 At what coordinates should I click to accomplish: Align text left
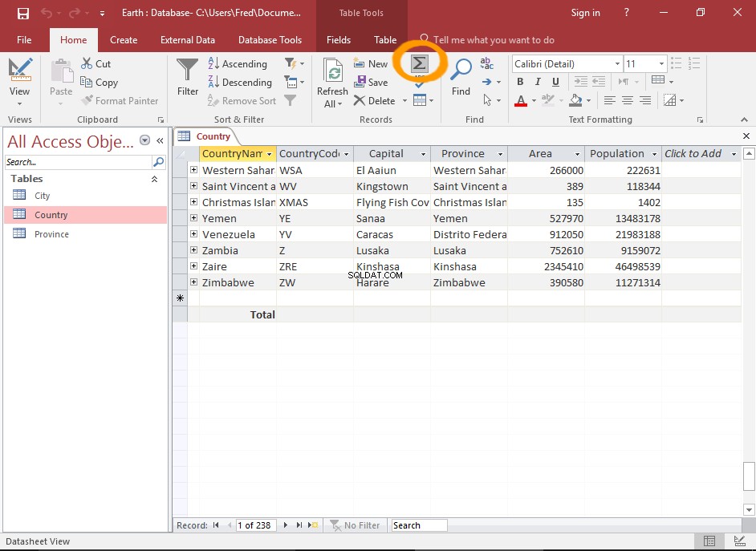pos(609,101)
